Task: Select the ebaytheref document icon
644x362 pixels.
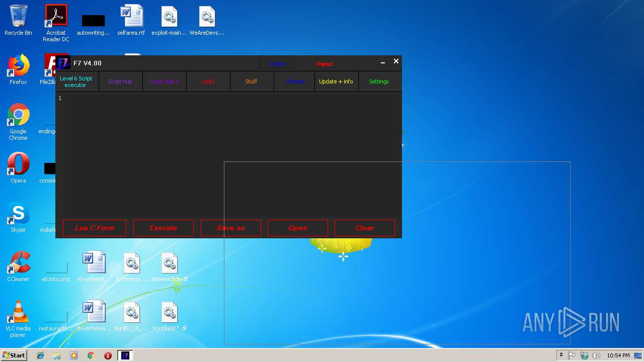Action: (x=94, y=266)
